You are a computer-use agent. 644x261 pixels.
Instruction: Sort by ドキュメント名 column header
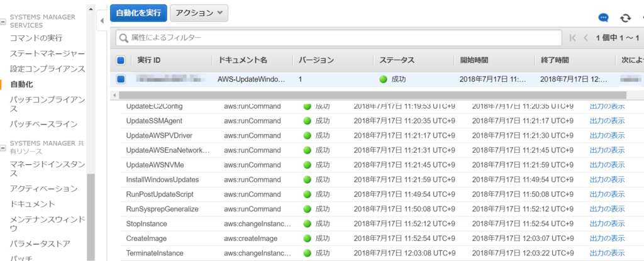tap(242, 60)
